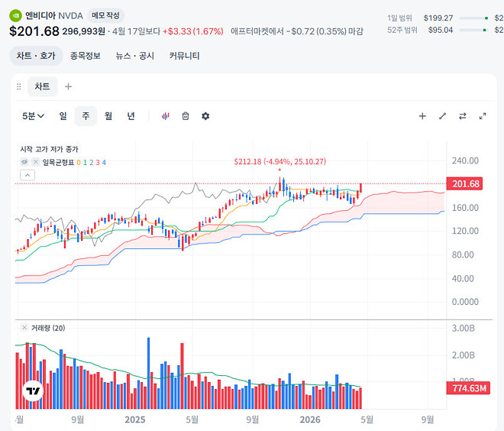Remove 일목균형표 indicator with its X
504x431 pixels.
(35, 162)
